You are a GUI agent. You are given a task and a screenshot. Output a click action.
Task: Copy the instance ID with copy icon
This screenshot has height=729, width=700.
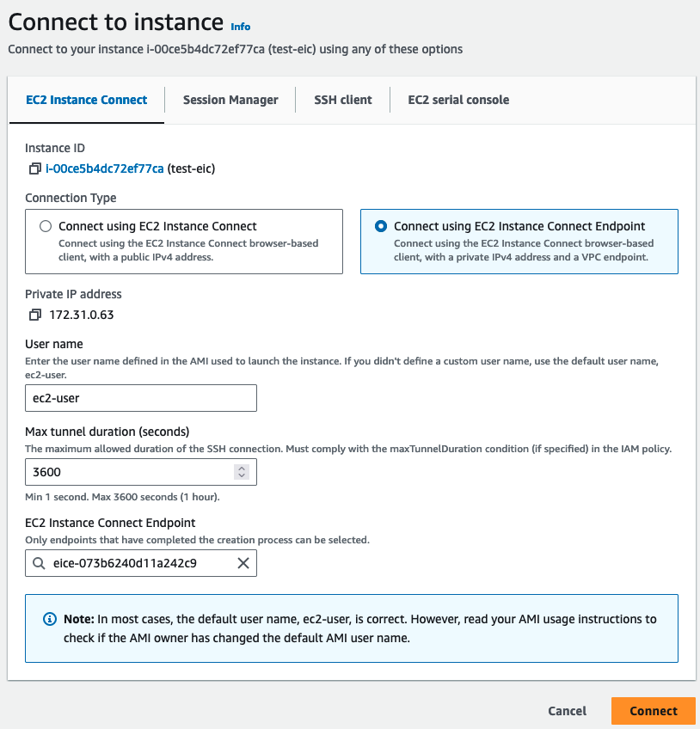pos(35,168)
